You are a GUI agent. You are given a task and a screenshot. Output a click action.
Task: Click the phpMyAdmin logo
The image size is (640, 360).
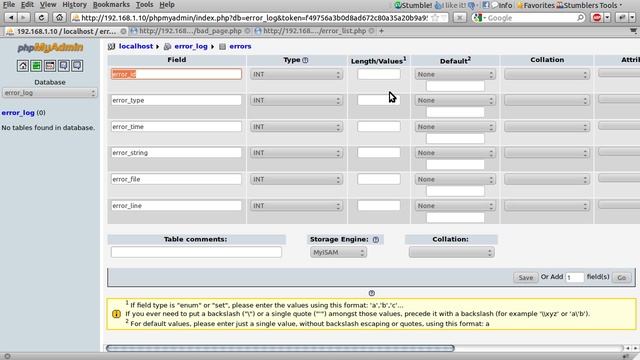pyautogui.click(x=50, y=48)
